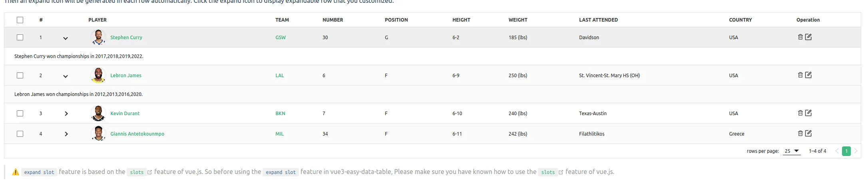The height and width of the screenshot is (190, 868).
Task: Click the PLAYER column header
Action: pyautogui.click(x=98, y=20)
